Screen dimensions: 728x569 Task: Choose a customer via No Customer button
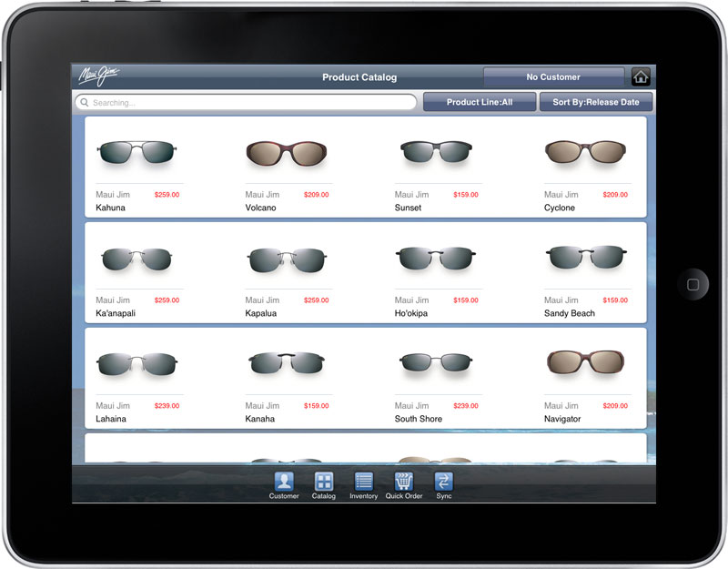pos(553,77)
